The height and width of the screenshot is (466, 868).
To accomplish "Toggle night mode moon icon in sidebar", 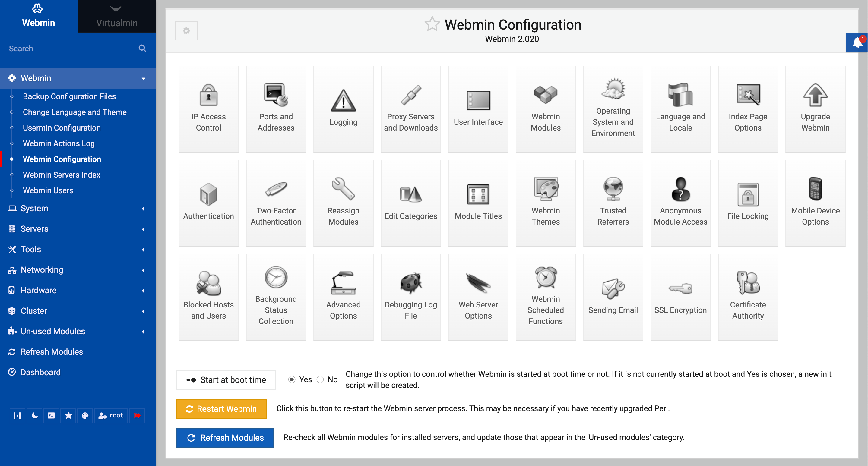I will (x=34, y=415).
